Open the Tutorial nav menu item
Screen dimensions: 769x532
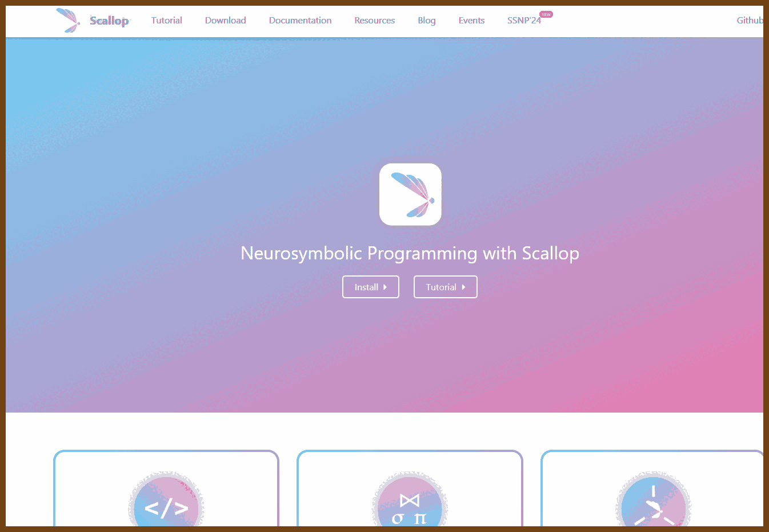166,21
